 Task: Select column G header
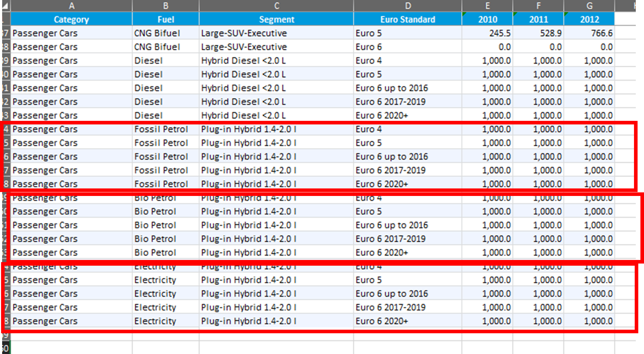click(589, 6)
